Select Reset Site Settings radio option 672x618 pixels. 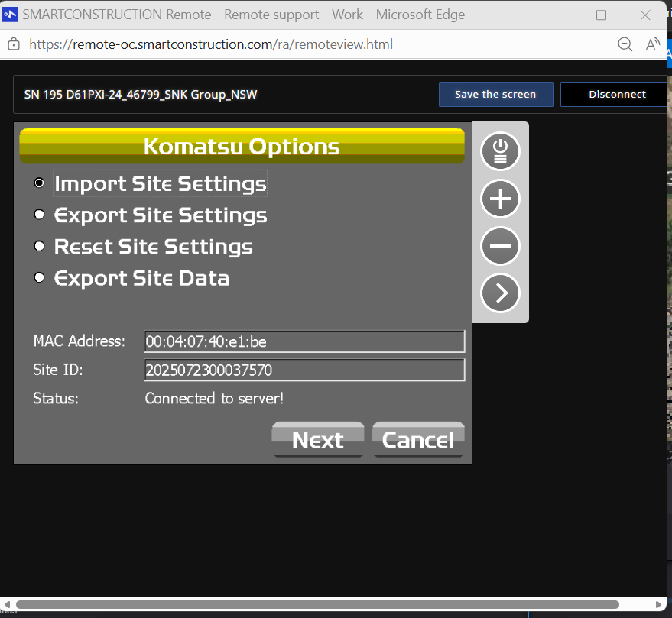39,246
